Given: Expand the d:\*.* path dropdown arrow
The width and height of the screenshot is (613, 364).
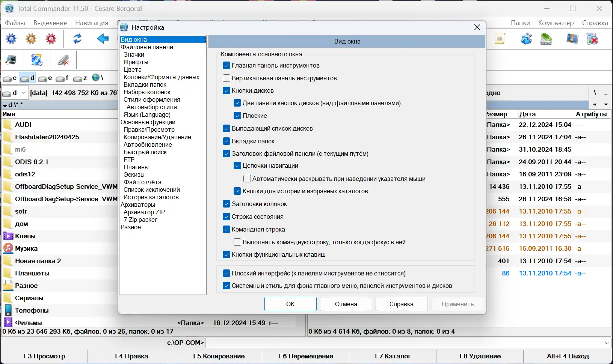Looking at the screenshot, I should pyautogui.click(x=5, y=105).
